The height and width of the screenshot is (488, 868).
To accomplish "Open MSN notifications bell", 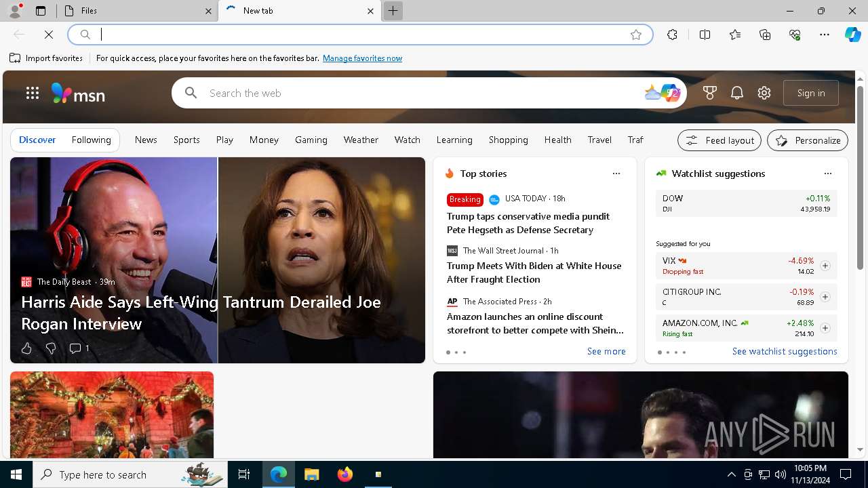I will 737,93.
